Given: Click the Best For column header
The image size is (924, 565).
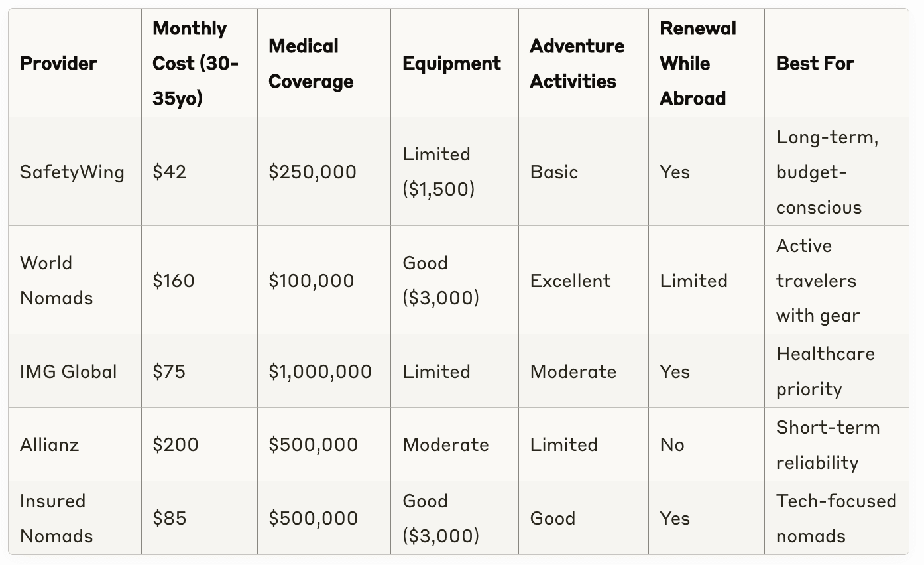Looking at the screenshot, I should (815, 64).
